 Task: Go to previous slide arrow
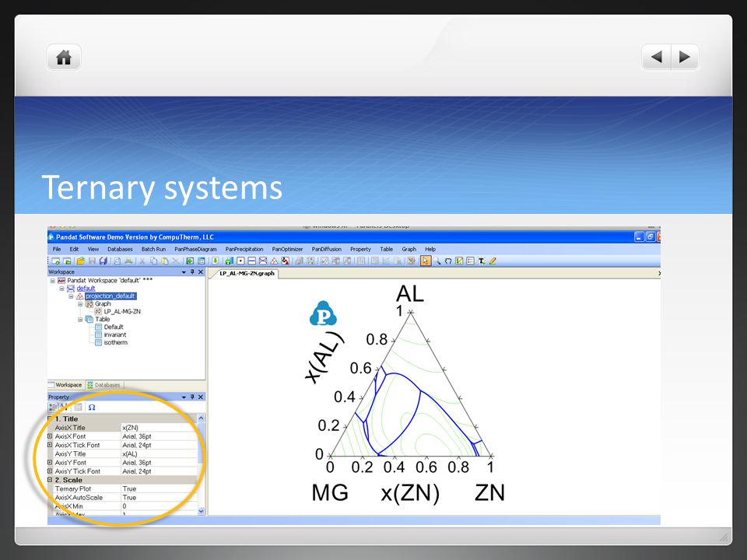point(657,57)
